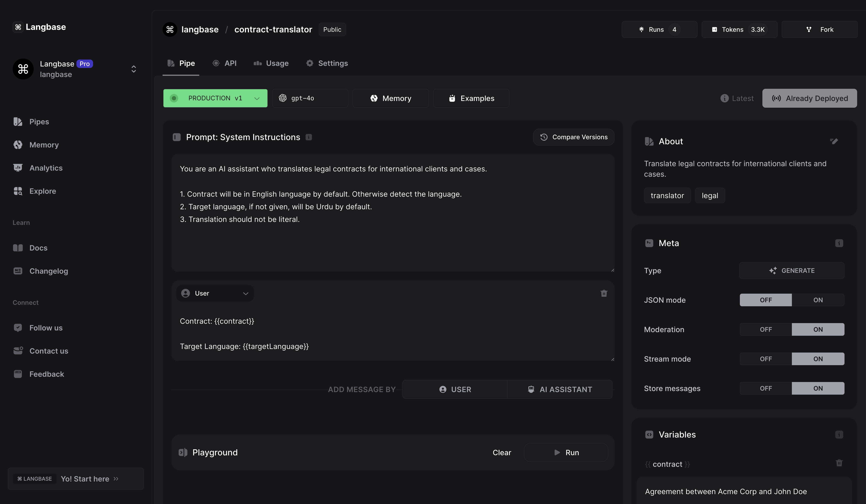Expand the Langbase Pro account switcher

coord(134,69)
